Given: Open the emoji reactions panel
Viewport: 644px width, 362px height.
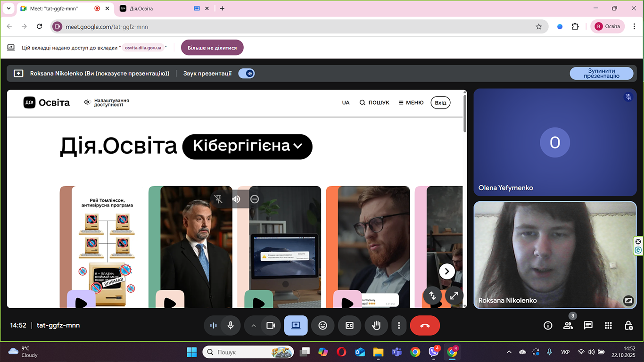Looking at the screenshot, I should [322, 325].
